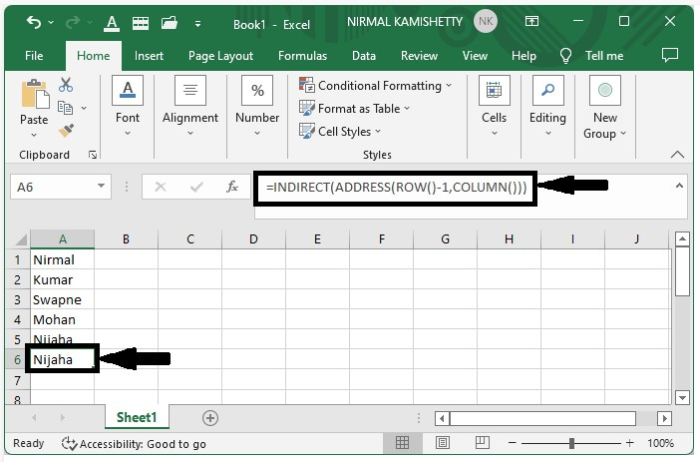
Task: Open Format as Table menu
Action: (x=354, y=108)
